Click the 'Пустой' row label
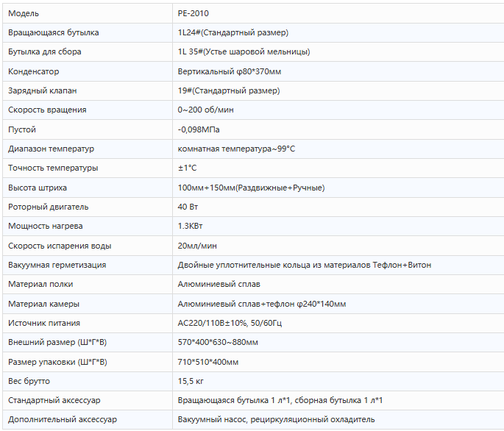Screen dimensions: 504x431 pos(22,129)
